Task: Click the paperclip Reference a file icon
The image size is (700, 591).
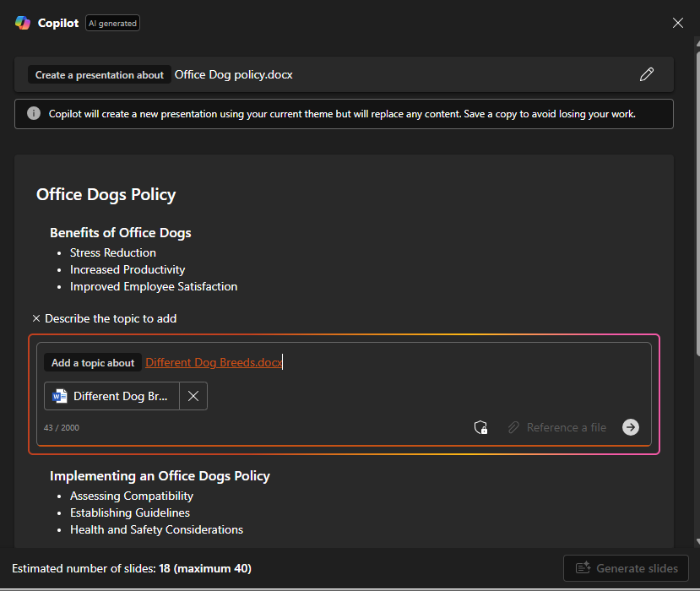Action: coord(513,427)
